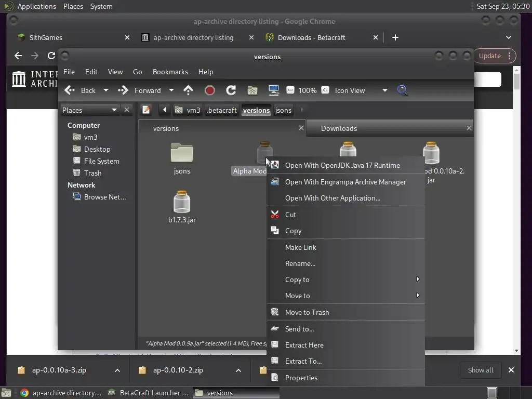Click the path bar left scroll arrow

(x=165, y=110)
